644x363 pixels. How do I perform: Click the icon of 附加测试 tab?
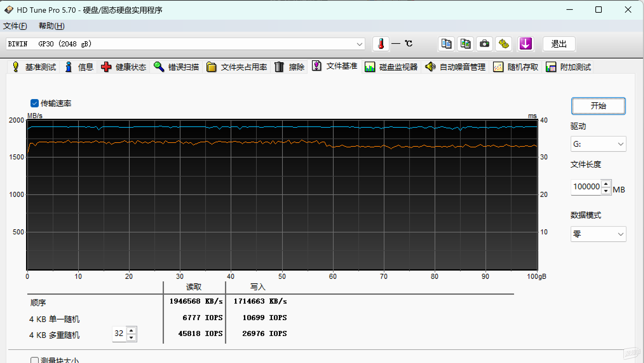point(551,67)
